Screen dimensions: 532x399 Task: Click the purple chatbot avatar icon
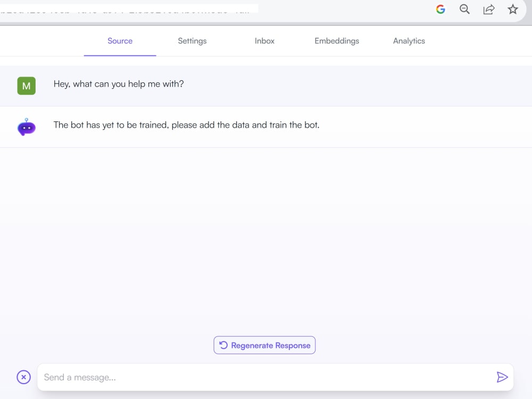[x=27, y=127]
